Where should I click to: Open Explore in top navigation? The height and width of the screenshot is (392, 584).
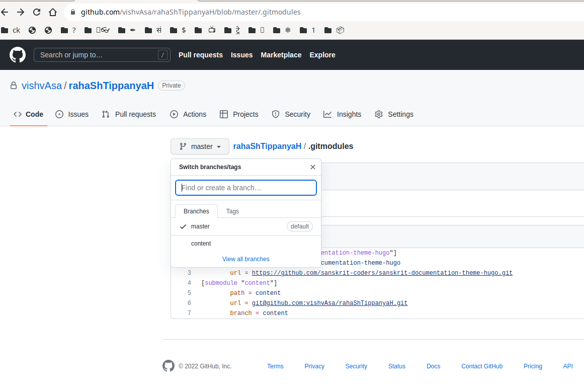(x=322, y=55)
